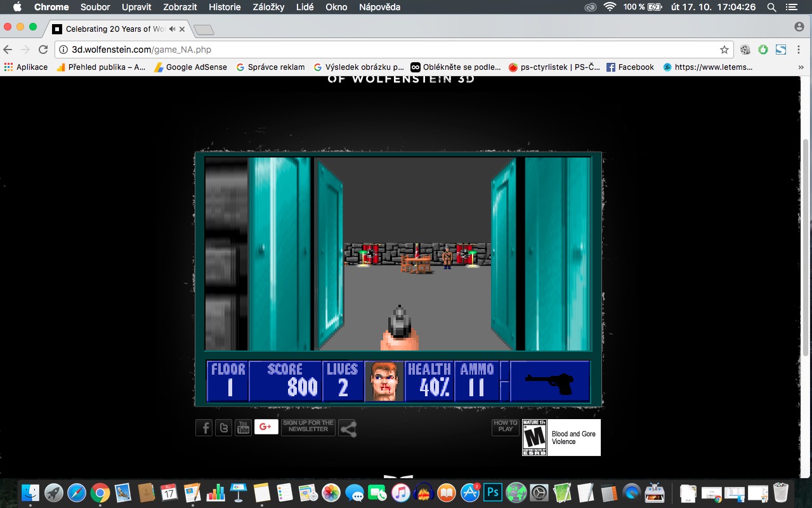Open the Upravit menu
Image resolution: width=812 pixels, height=508 pixels.
click(136, 7)
